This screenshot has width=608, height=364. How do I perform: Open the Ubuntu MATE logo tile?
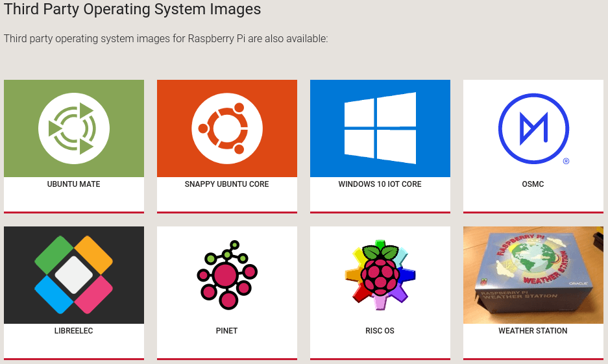(x=74, y=128)
